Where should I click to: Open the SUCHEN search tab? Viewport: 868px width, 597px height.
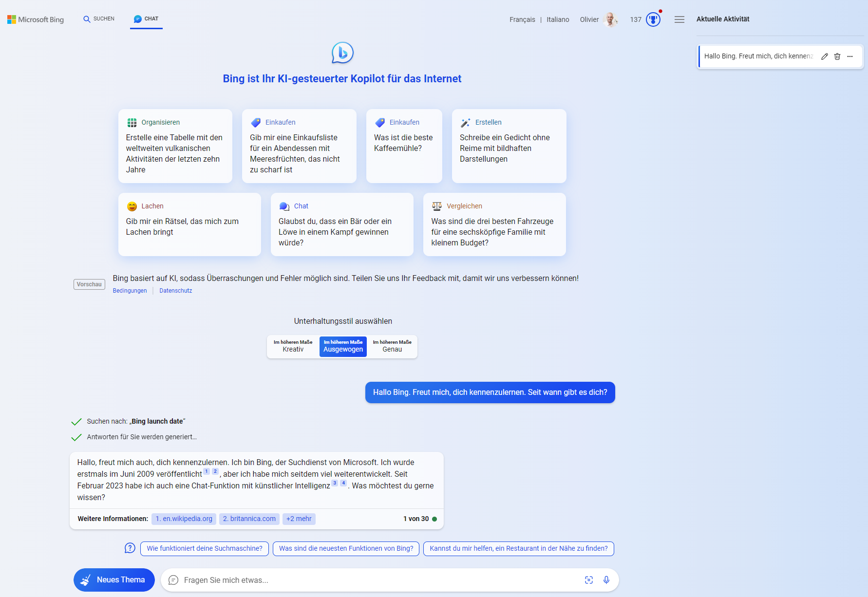coord(99,19)
